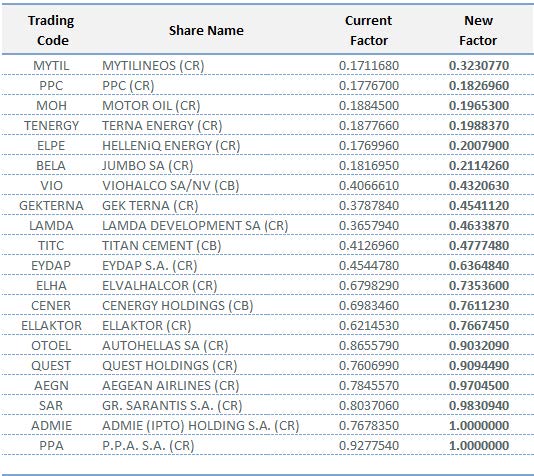Select the VIOHALCO SA/NV (CB) name
Screen dimensions: 534x476
tap(171, 186)
